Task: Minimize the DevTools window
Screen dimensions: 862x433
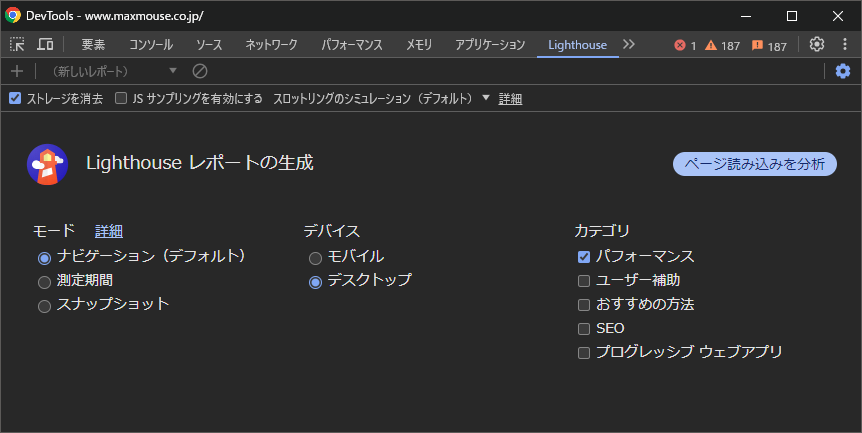Action: tap(746, 16)
